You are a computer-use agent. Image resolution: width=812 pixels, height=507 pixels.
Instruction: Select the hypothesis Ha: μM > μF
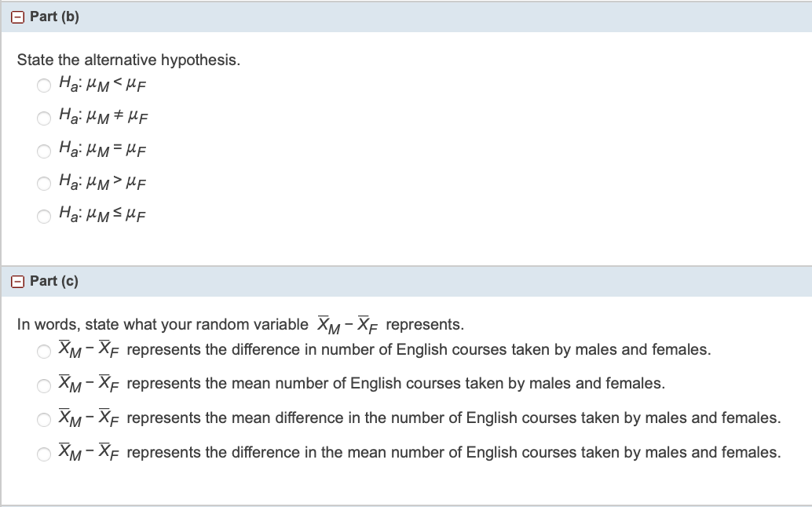coord(44,183)
